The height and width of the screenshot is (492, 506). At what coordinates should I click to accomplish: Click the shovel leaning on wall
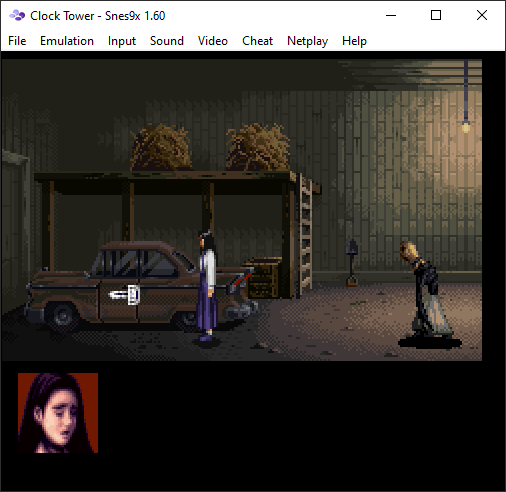(352, 263)
